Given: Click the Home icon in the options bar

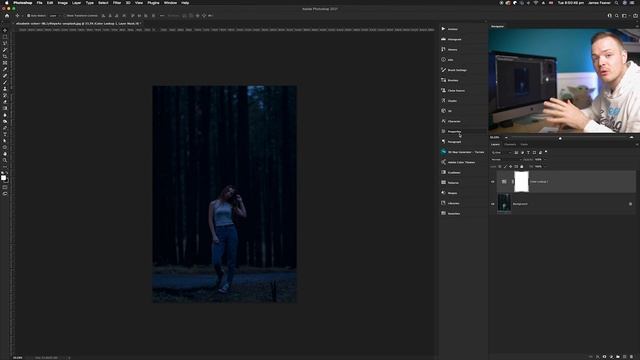Looking at the screenshot, I should coord(7,16).
